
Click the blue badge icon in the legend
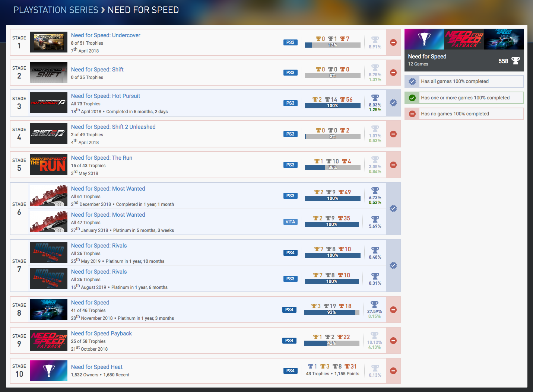(412, 82)
